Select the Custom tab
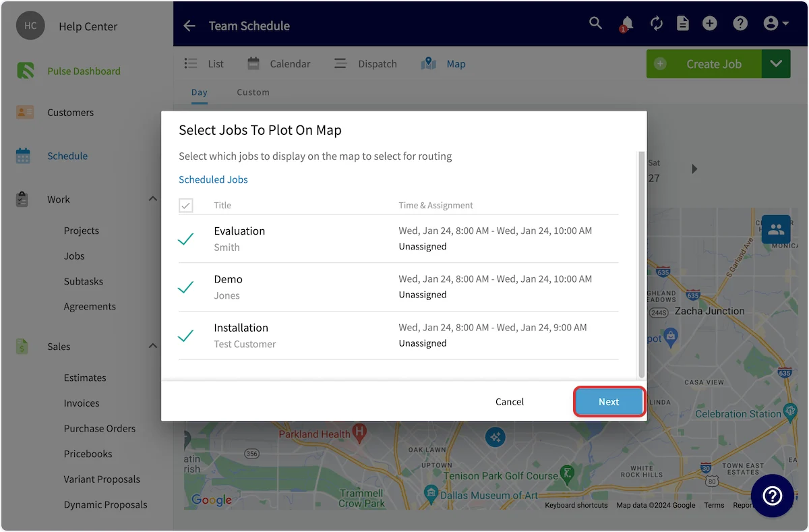This screenshot has height=532, width=809. 253,92
